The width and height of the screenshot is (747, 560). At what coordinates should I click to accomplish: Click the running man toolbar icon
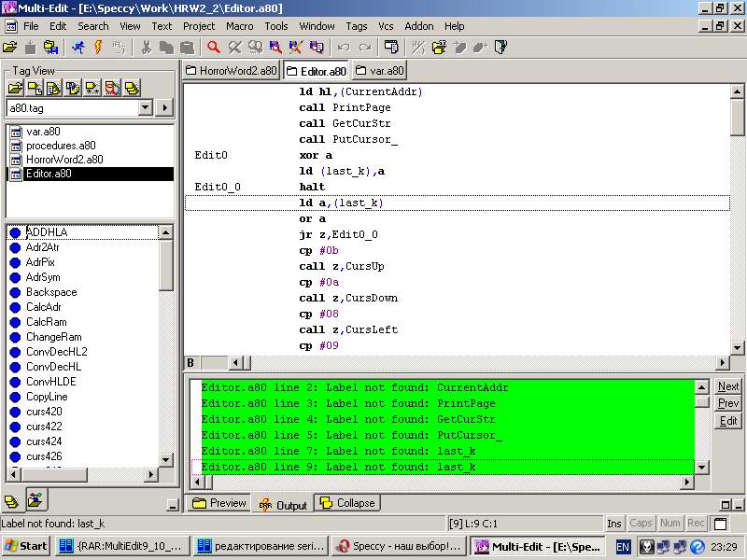tap(77, 47)
